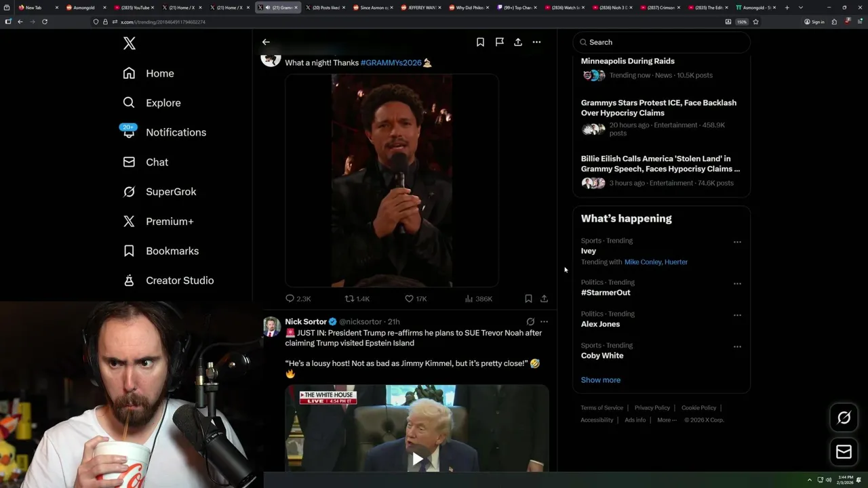Open Billie Eilish Stolen Land trending story
868x488 pixels.
click(x=661, y=173)
